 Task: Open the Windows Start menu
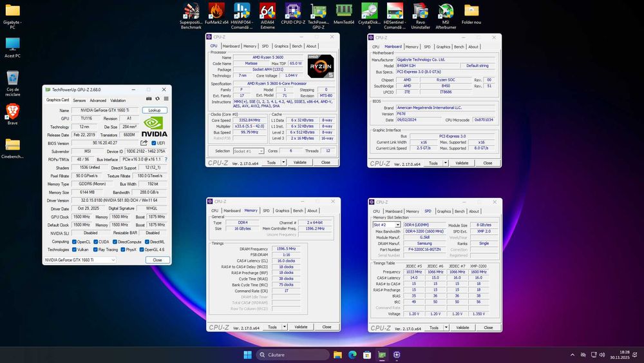[248, 355]
